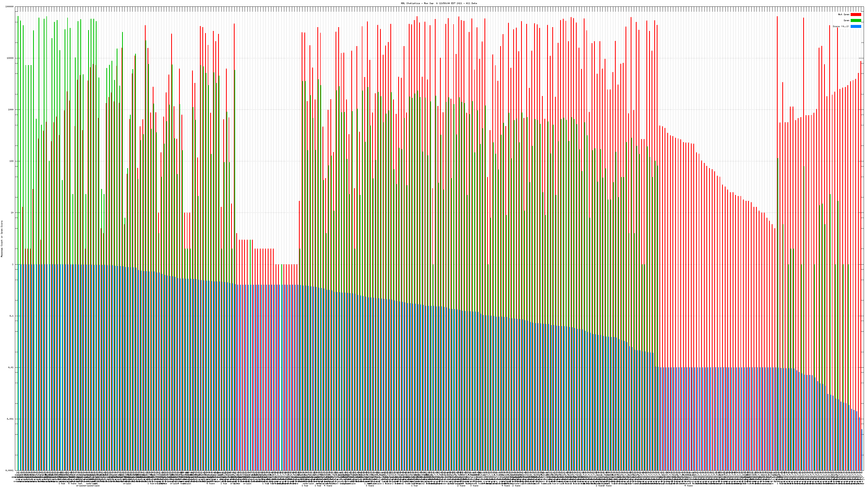Click the green Spam legend swatch
The height and width of the screenshot is (488, 868).
coord(856,21)
